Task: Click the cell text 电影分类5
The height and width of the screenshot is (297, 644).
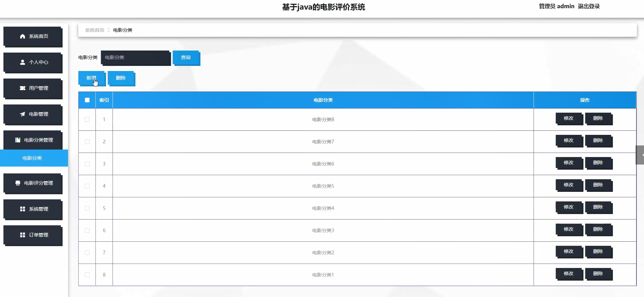Action: tap(323, 186)
